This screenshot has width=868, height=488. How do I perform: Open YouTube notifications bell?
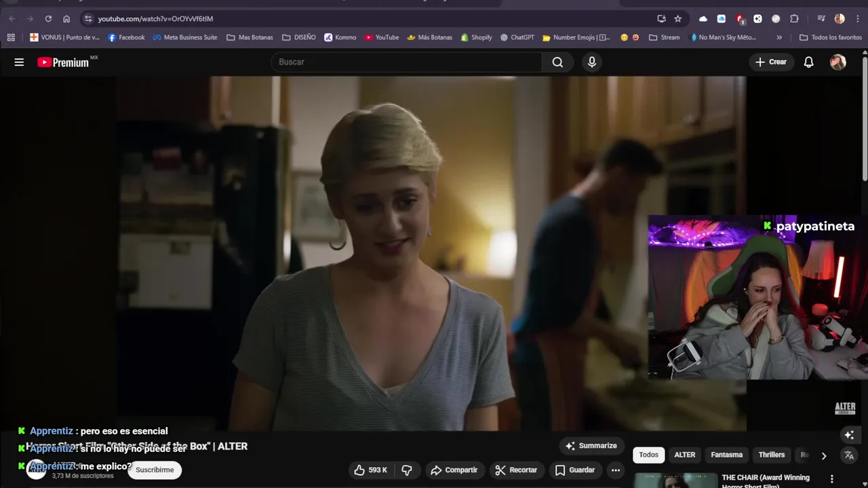click(808, 62)
